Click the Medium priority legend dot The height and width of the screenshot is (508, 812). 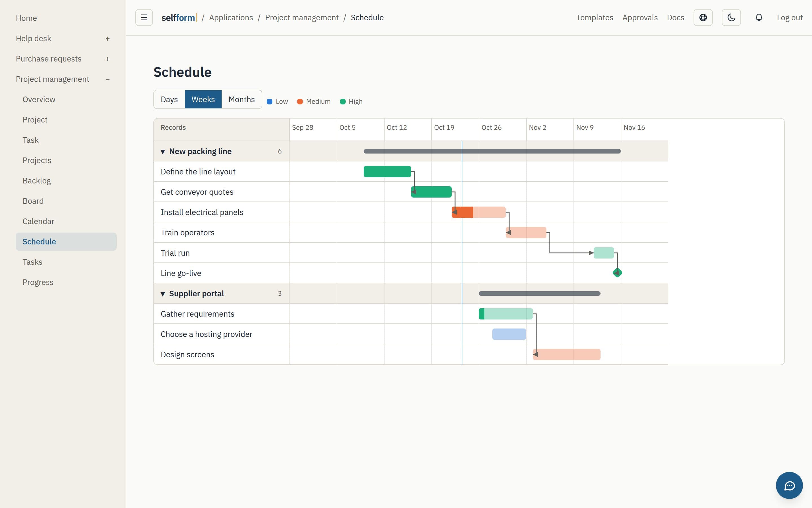300,102
